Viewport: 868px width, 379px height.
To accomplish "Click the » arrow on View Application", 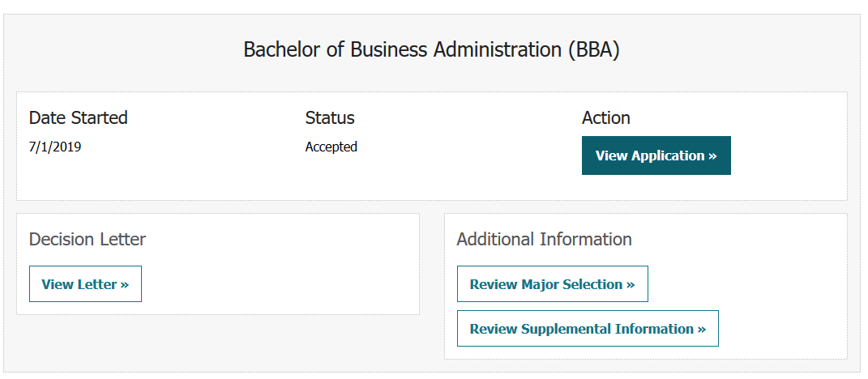I will point(712,155).
